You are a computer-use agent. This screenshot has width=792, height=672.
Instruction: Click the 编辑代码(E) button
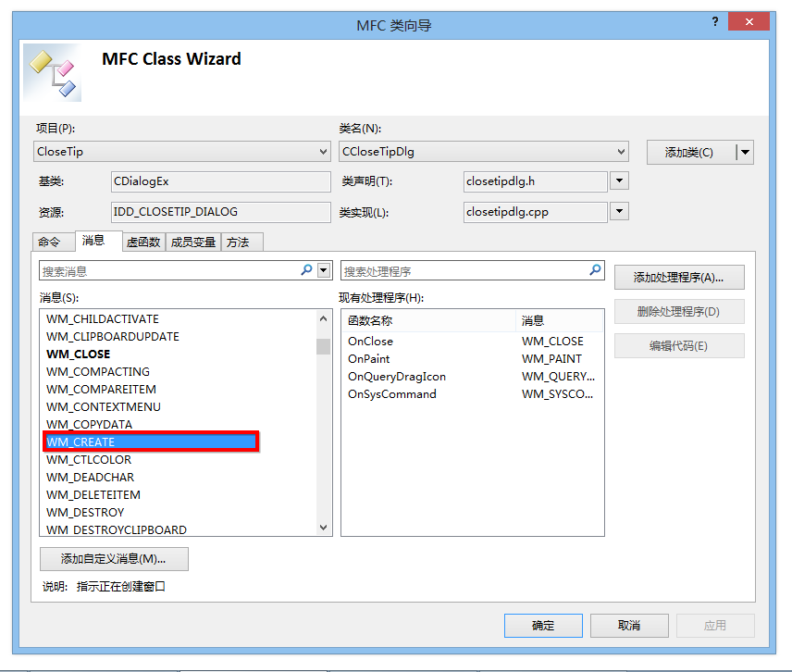click(x=679, y=347)
